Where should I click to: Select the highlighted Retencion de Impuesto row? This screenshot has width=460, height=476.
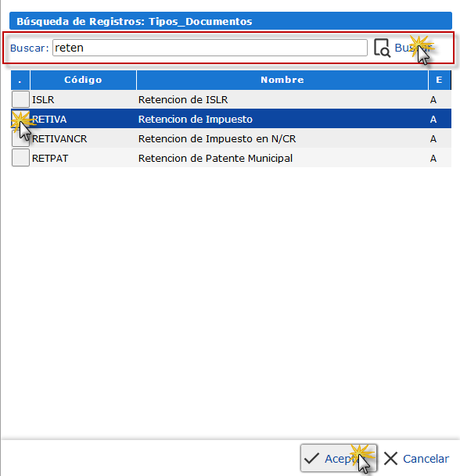tap(231, 119)
